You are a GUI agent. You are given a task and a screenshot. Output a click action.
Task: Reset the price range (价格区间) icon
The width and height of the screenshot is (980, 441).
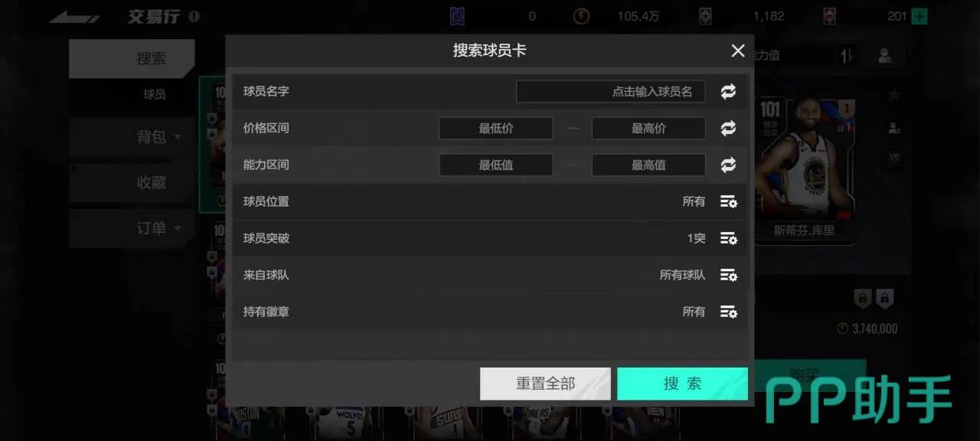(728, 129)
